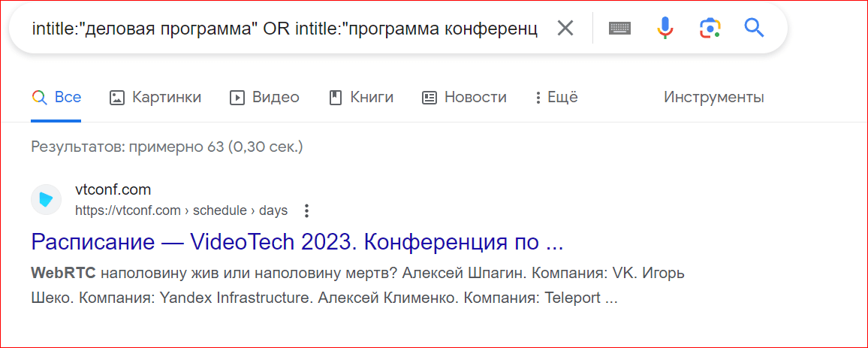
Task: Switch to the Видео tab
Action: point(264,98)
